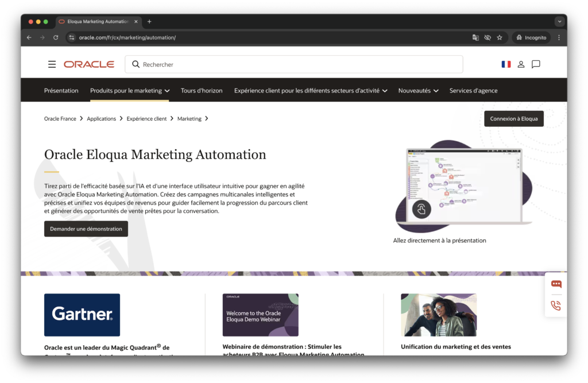
Task: Click the Demander une démonstration button
Action: click(x=86, y=229)
